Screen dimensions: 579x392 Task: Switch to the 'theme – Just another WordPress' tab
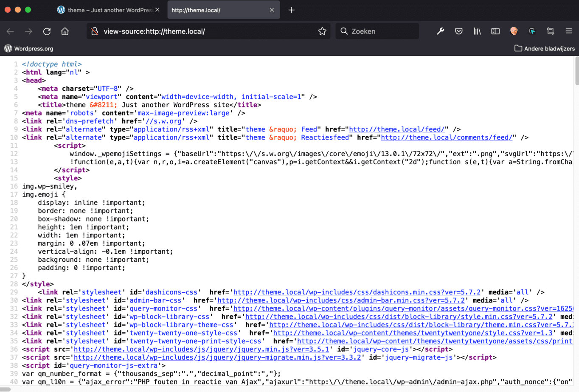[x=108, y=10]
